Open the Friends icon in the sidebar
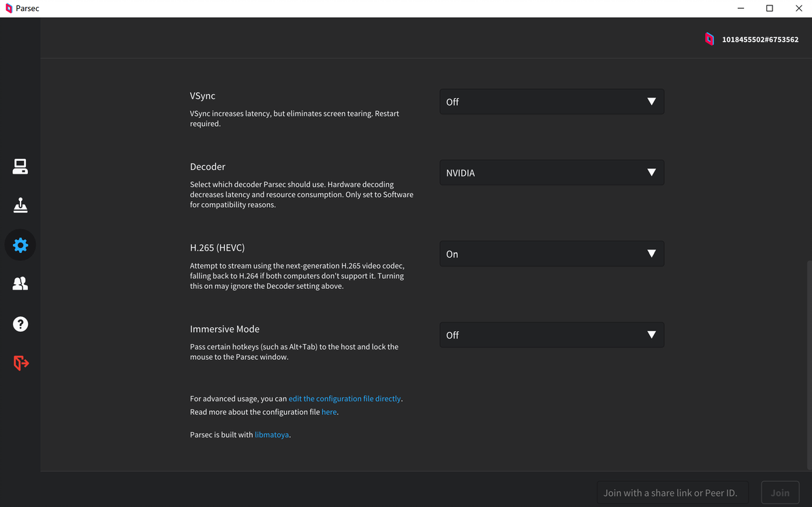 (x=20, y=283)
